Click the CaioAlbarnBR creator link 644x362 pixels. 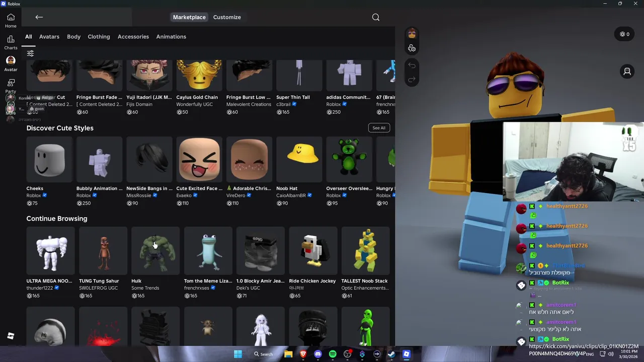tap(291, 196)
